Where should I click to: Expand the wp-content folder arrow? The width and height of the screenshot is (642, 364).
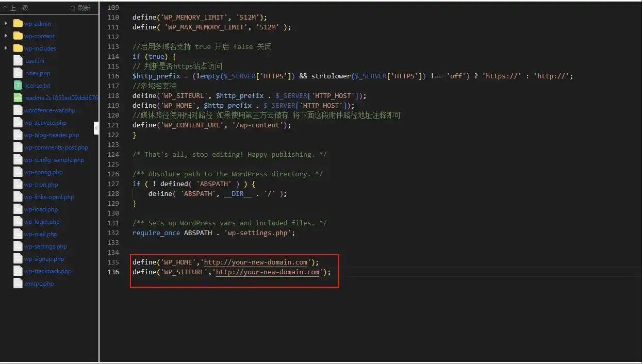coord(6,36)
